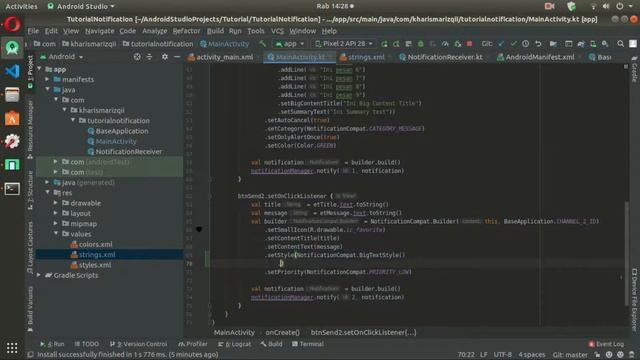This screenshot has width=640, height=360.
Task: Open styles.xml in project tree
Action: coord(95,265)
